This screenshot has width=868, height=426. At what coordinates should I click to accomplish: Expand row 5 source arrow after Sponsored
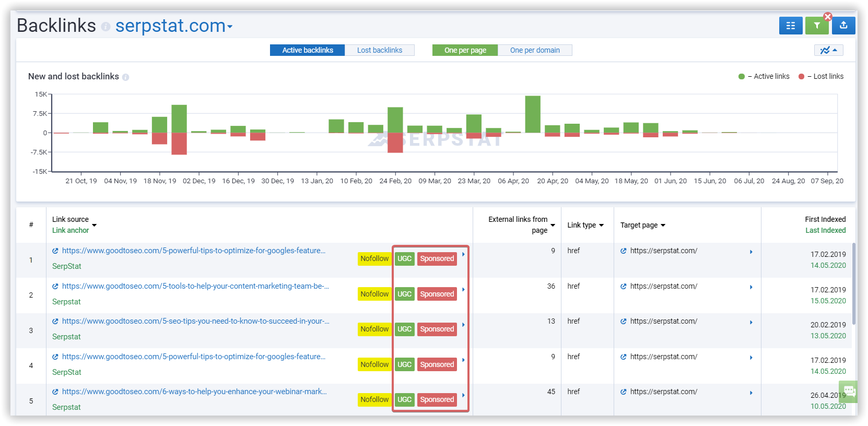coord(463,395)
